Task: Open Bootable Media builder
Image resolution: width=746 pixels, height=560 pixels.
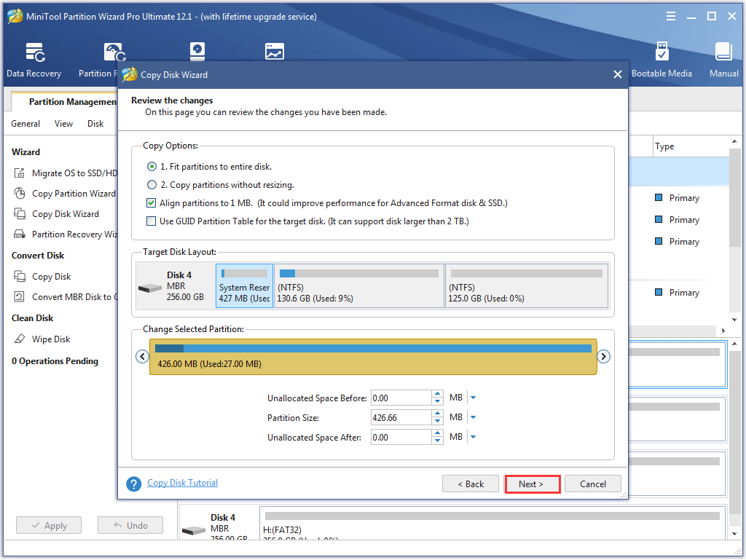Action: (x=661, y=60)
